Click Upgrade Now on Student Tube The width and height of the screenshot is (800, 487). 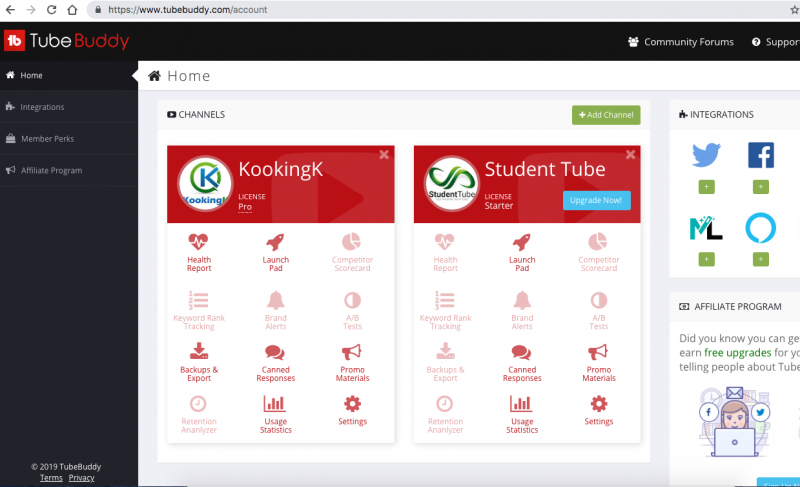coord(596,200)
